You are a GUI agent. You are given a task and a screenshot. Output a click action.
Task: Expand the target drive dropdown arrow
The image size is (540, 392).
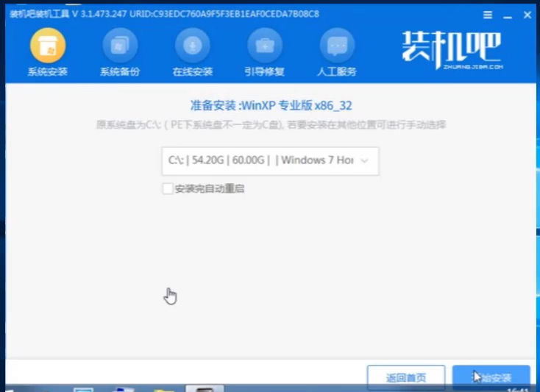[365, 160]
